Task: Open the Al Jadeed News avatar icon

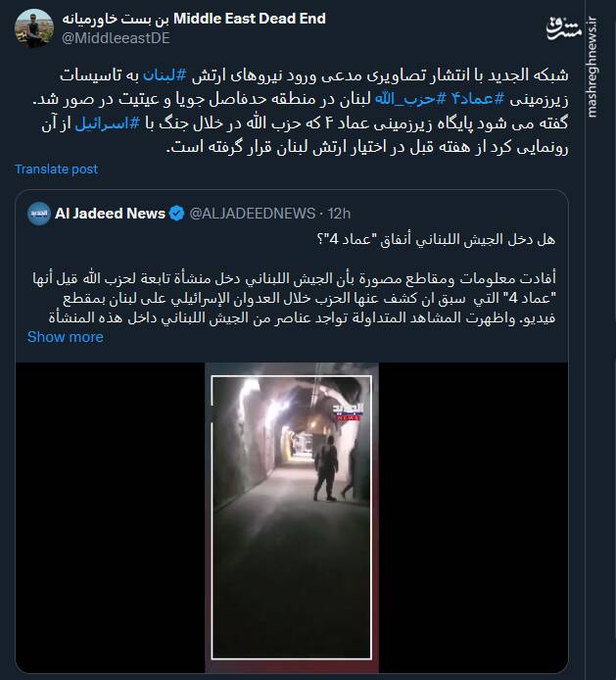Action: point(39,214)
